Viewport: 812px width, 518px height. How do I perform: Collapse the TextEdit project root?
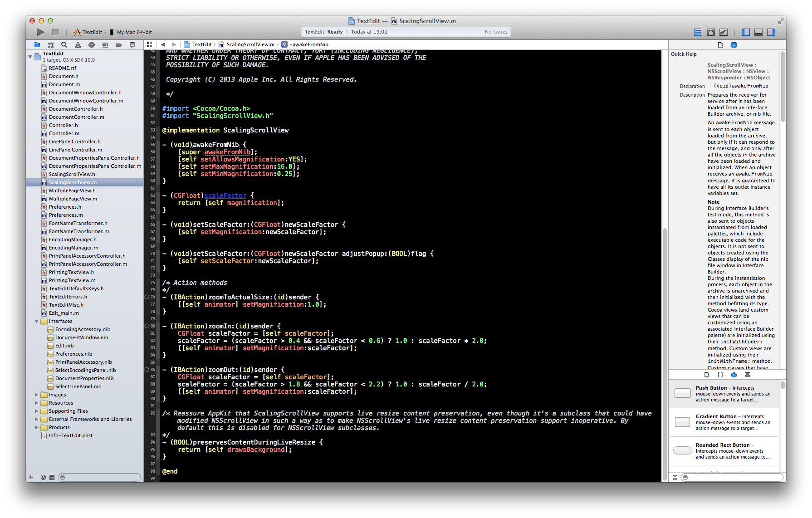(x=30, y=57)
